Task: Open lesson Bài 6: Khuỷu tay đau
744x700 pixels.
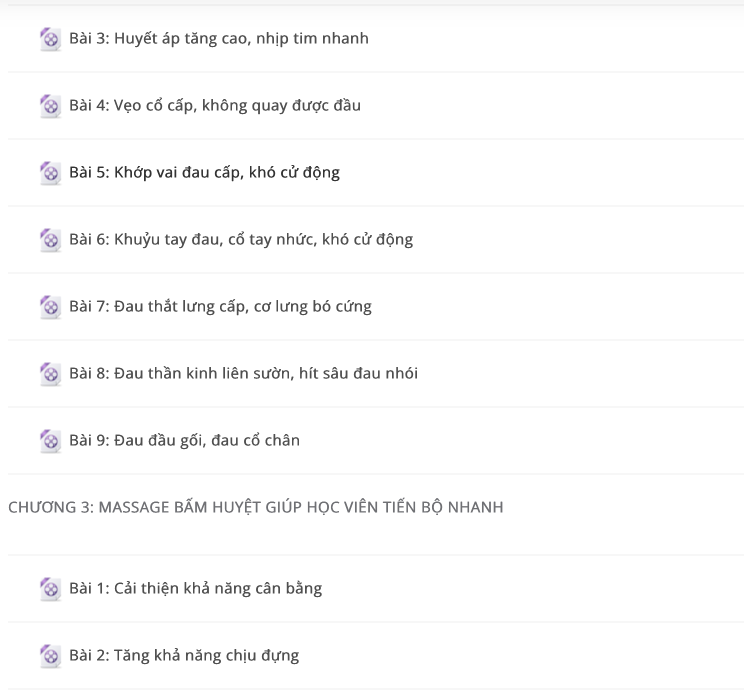Action: tap(241, 239)
